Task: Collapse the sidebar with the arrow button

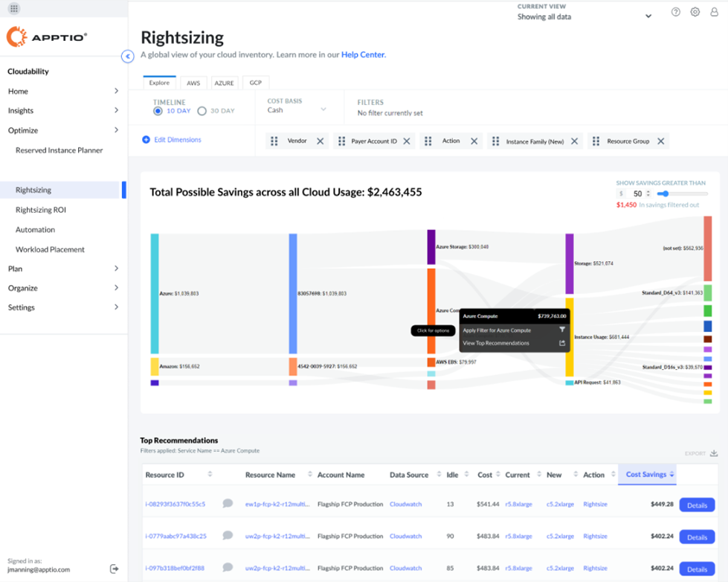Action: click(128, 57)
